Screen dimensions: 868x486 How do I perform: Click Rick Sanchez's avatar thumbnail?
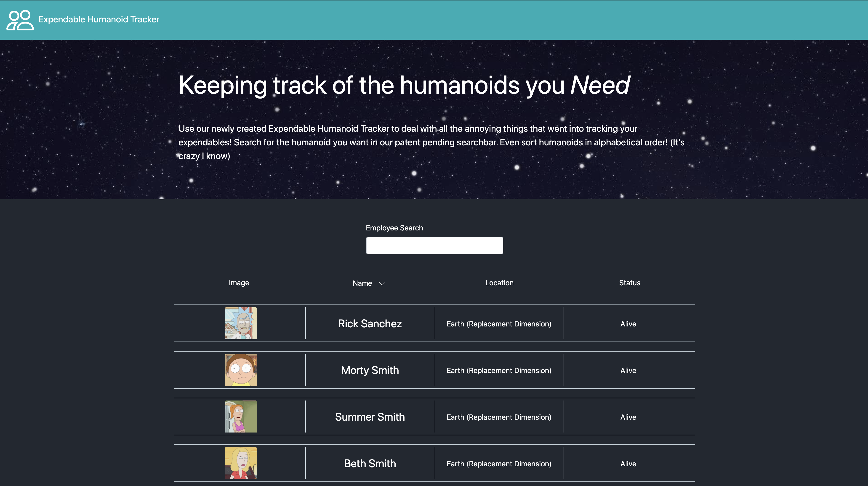[241, 323]
